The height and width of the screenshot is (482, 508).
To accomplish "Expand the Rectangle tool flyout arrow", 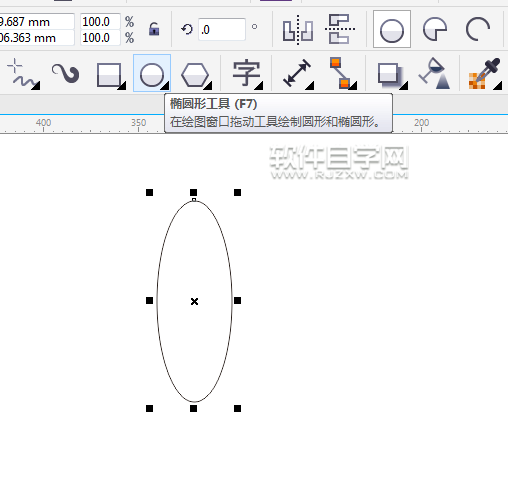I will coord(122,86).
